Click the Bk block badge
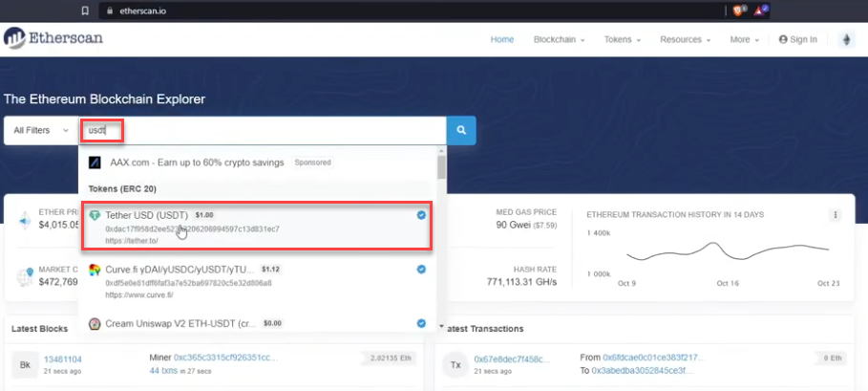The height and width of the screenshot is (391, 868). (26, 365)
